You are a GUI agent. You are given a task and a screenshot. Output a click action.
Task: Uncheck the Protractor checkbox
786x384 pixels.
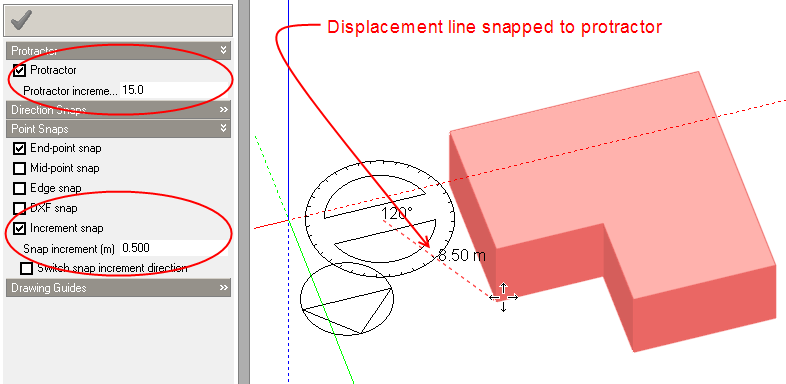(x=20, y=70)
